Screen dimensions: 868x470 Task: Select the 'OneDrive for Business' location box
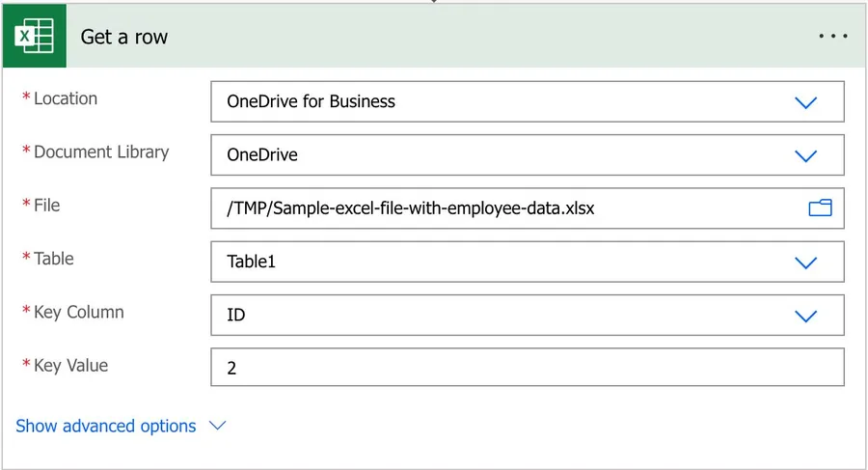point(482,101)
